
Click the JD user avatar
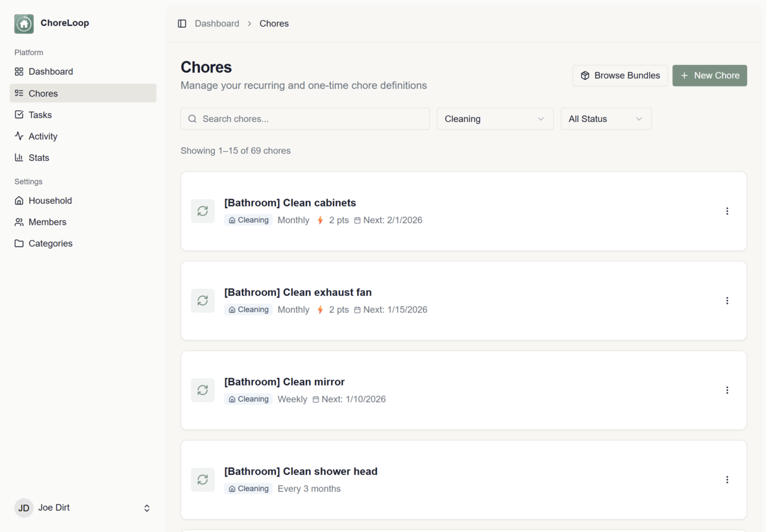click(24, 508)
